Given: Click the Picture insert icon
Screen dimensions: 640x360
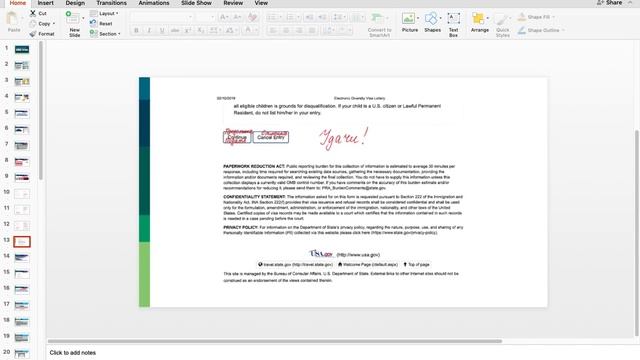Looking at the screenshot, I should click(408, 18).
